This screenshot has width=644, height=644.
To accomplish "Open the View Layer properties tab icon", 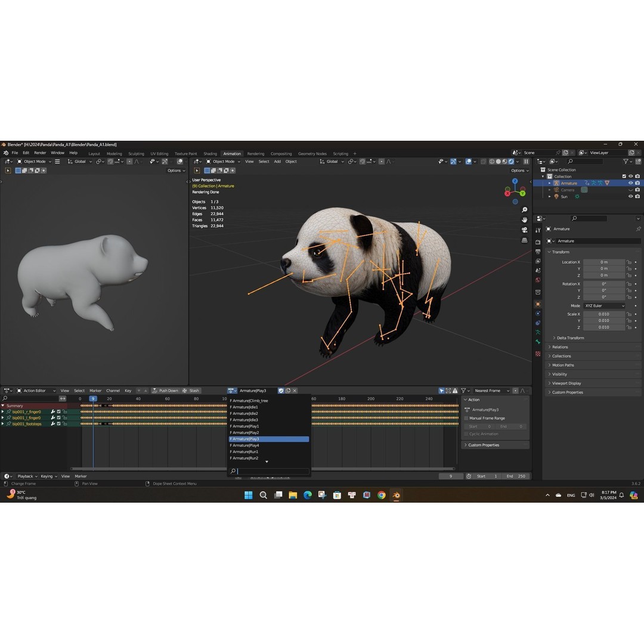I will click(538, 261).
